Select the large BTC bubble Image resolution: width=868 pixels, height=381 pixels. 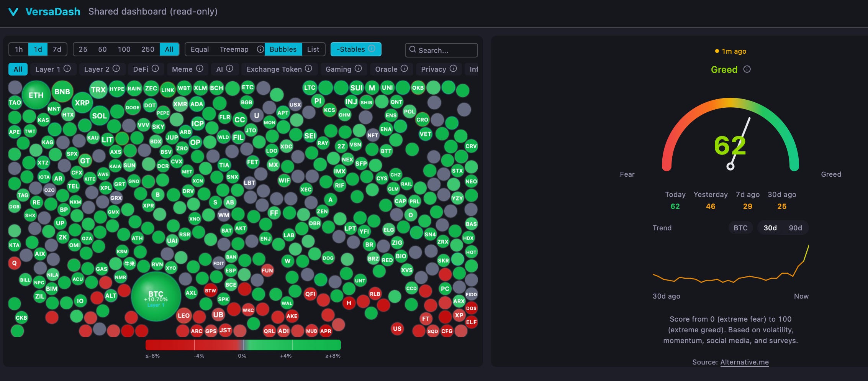click(156, 297)
